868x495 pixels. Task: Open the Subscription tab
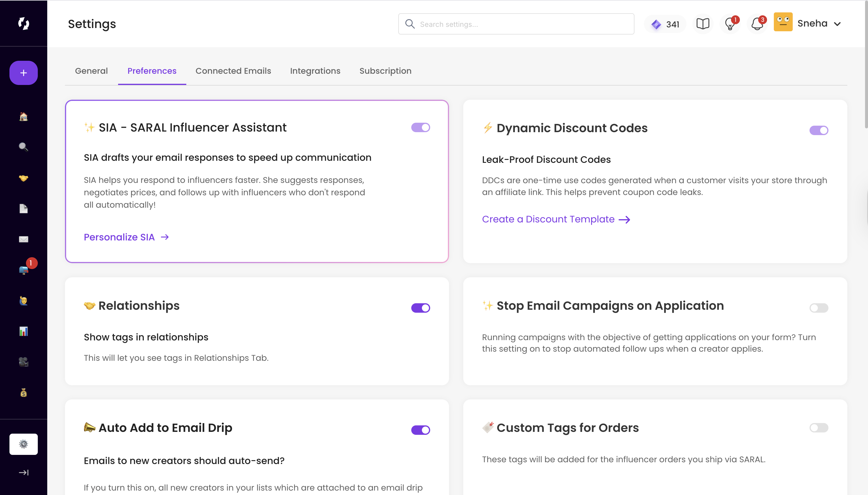[x=386, y=71]
